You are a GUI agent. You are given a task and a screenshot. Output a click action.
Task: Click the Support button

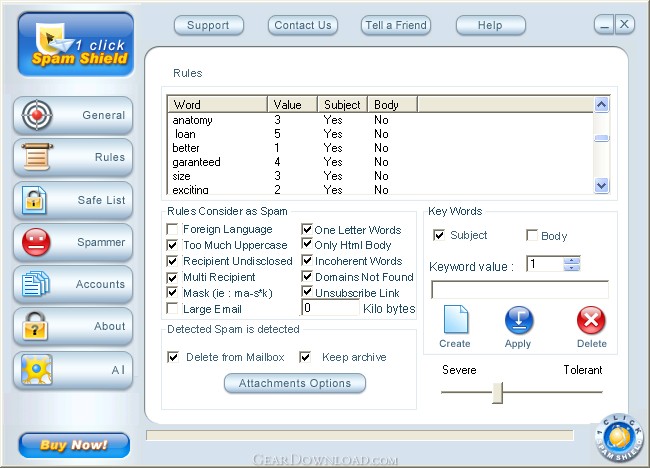point(209,25)
